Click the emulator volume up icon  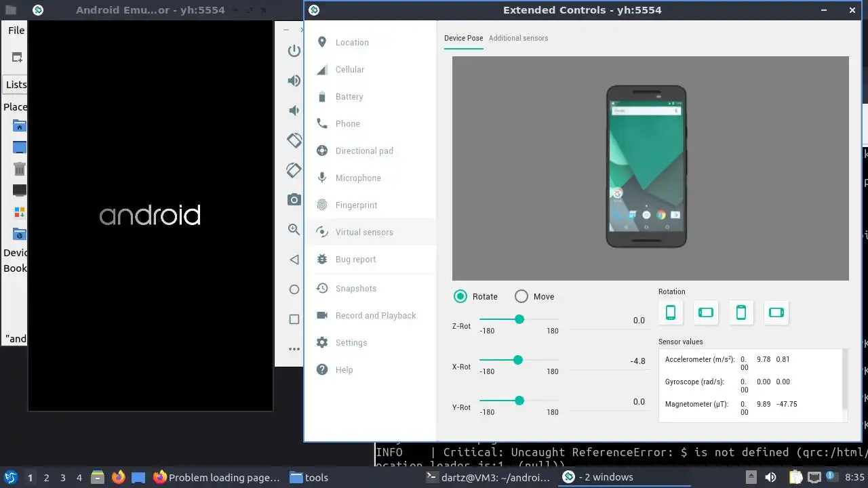[x=294, y=81]
